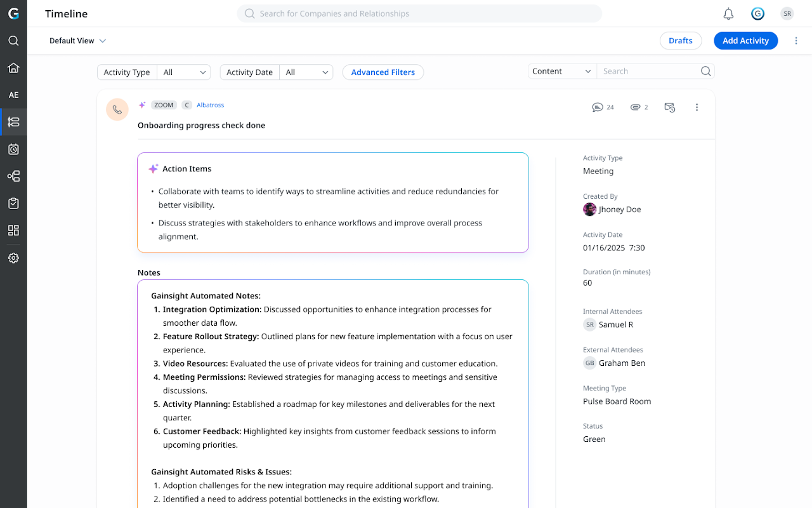Click the "Gainsight Automated Risks & Issues:" heading
Image resolution: width=812 pixels, height=508 pixels.
[x=221, y=472]
